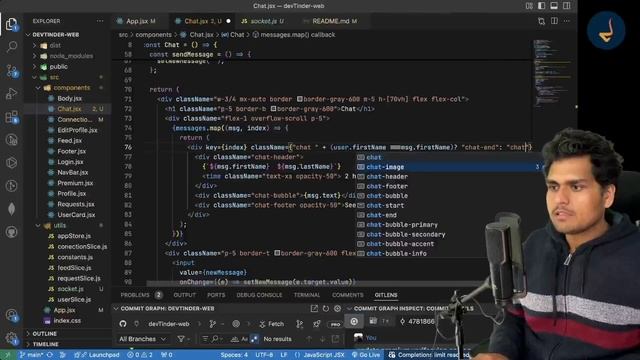Click the main branch status bar item
Screen dimensions: 640x360
coord(32,355)
